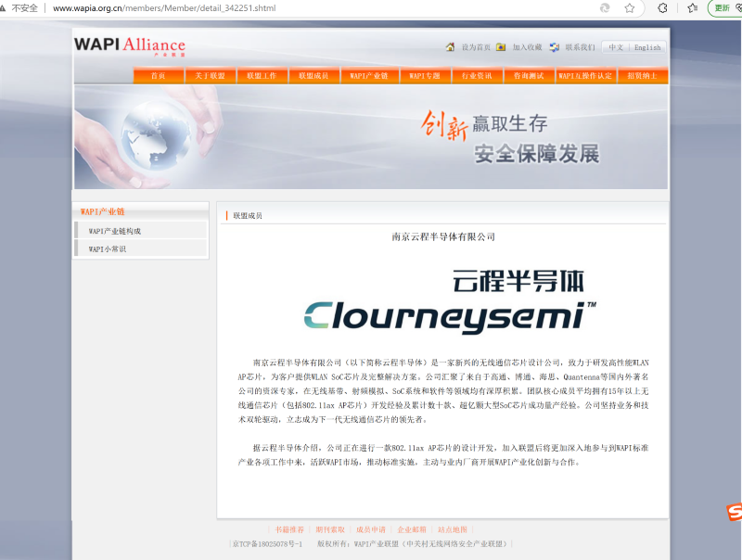Open the WAPI专题 navigation tab
Viewport: 742px width, 560px height.
point(425,76)
